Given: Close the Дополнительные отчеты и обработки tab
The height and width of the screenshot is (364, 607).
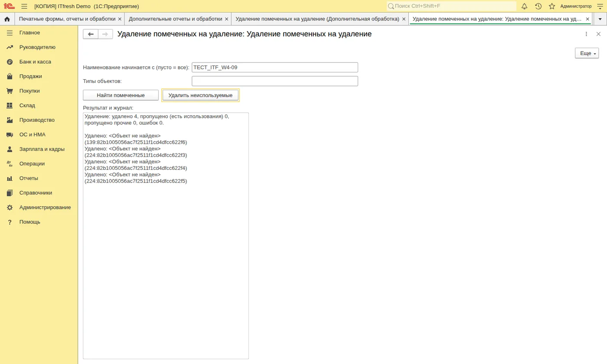Looking at the screenshot, I should click(226, 19).
